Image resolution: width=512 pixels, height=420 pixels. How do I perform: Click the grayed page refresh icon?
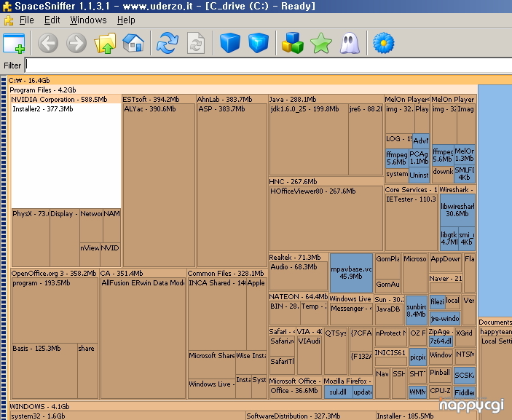click(x=196, y=43)
